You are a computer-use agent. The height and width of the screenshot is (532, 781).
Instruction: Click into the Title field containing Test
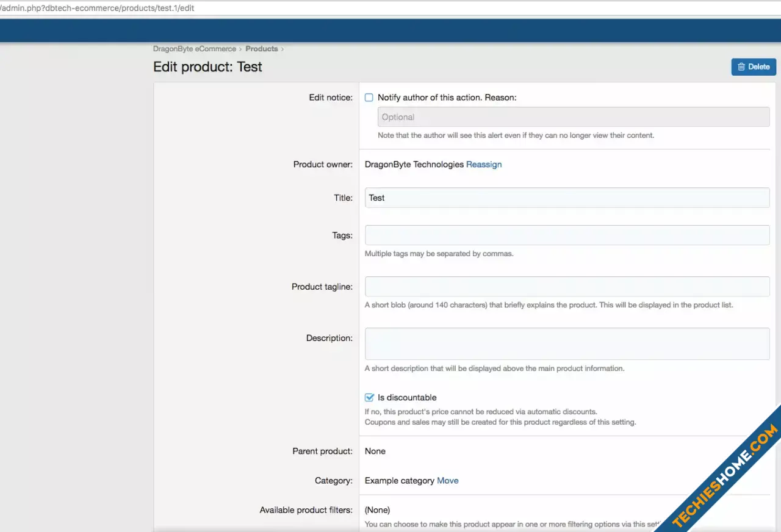point(567,198)
